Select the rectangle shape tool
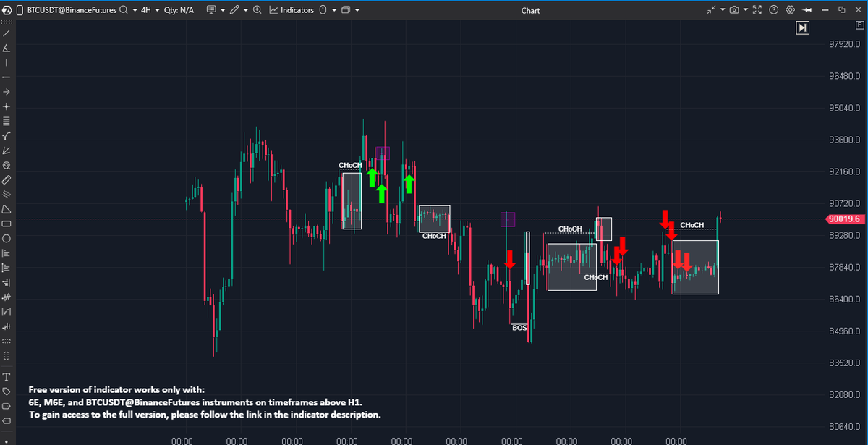Viewport: 868px width, 445px height. click(7, 224)
